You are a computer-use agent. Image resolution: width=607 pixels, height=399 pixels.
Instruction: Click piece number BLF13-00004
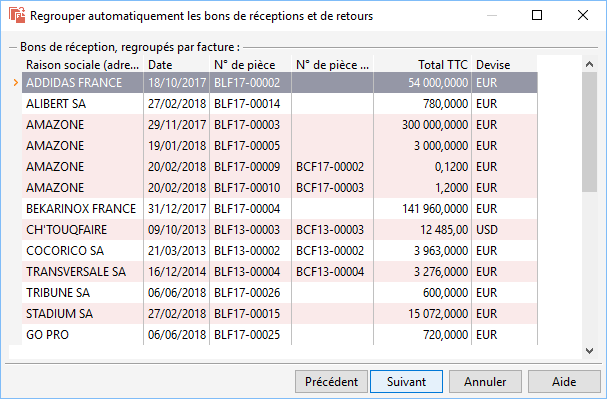click(x=247, y=272)
